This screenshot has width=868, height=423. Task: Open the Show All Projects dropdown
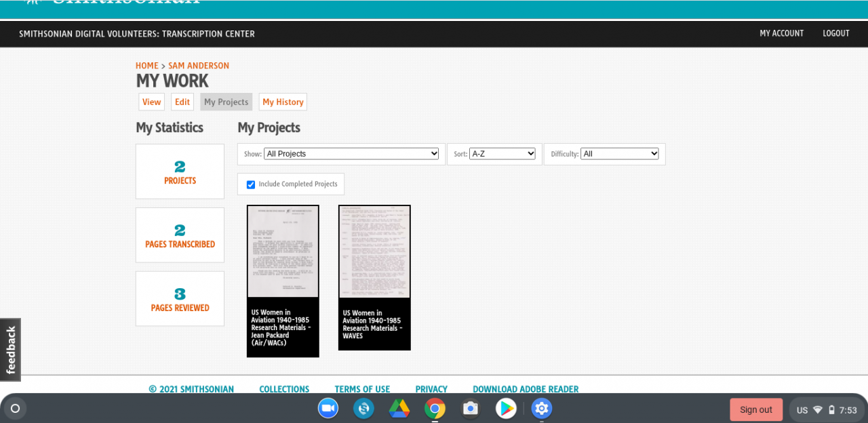pos(351,154)
